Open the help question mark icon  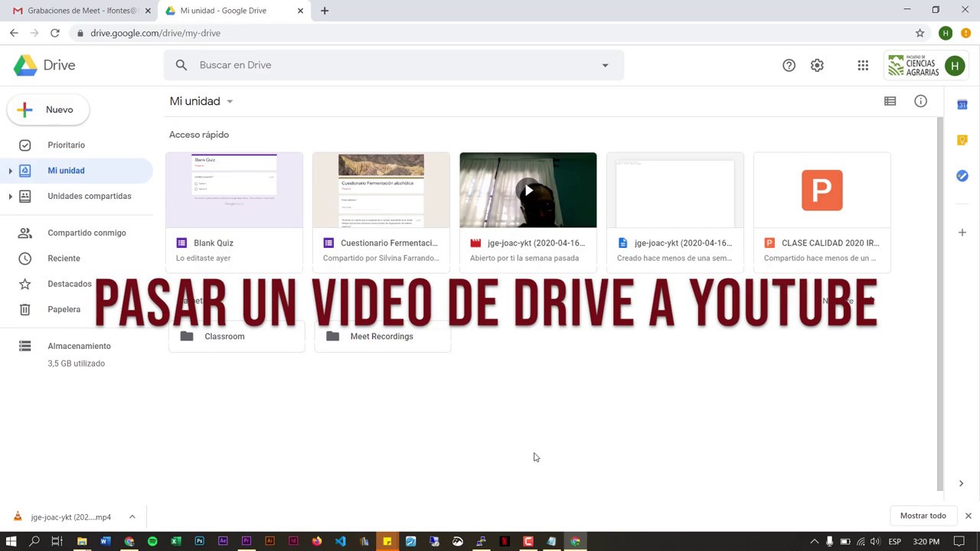(x=789, y=66)
